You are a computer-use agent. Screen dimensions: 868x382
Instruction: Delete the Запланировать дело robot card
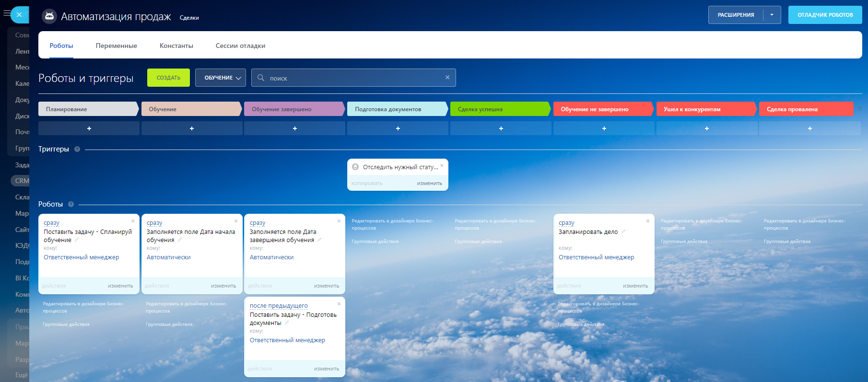[x=648, y=221]
